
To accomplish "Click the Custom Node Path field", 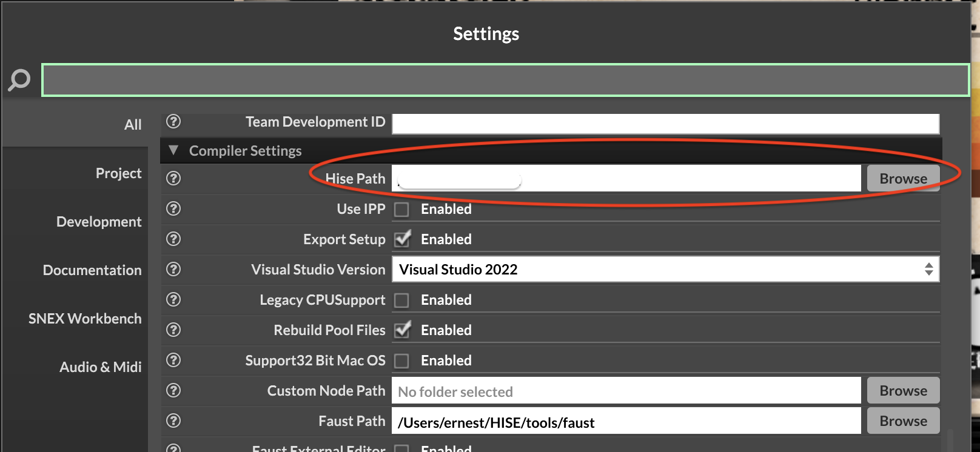I will [x=626, y=390].
